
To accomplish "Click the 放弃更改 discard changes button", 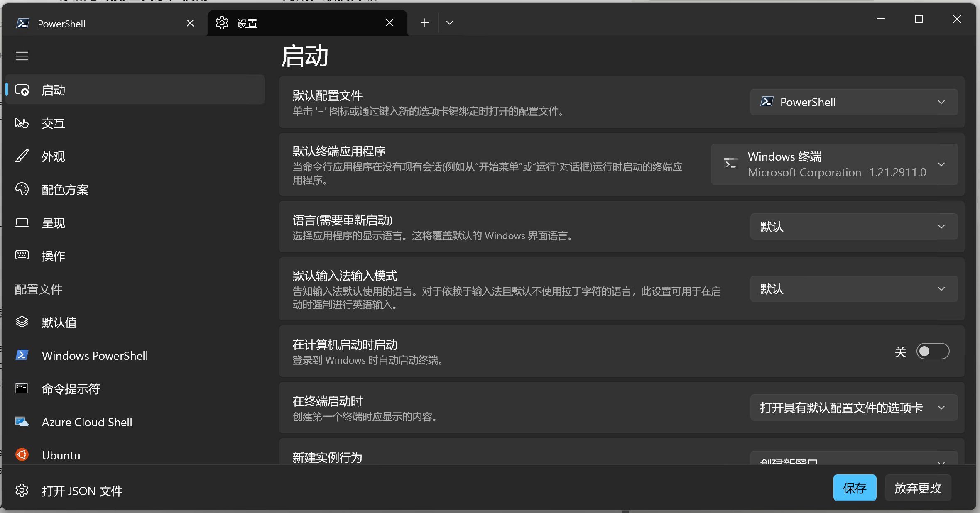I will (x=918, y=488).
